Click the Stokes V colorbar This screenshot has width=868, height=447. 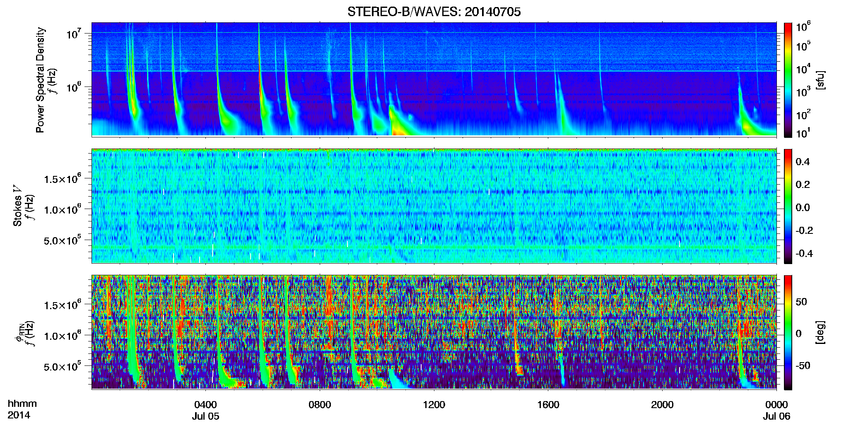788,206
